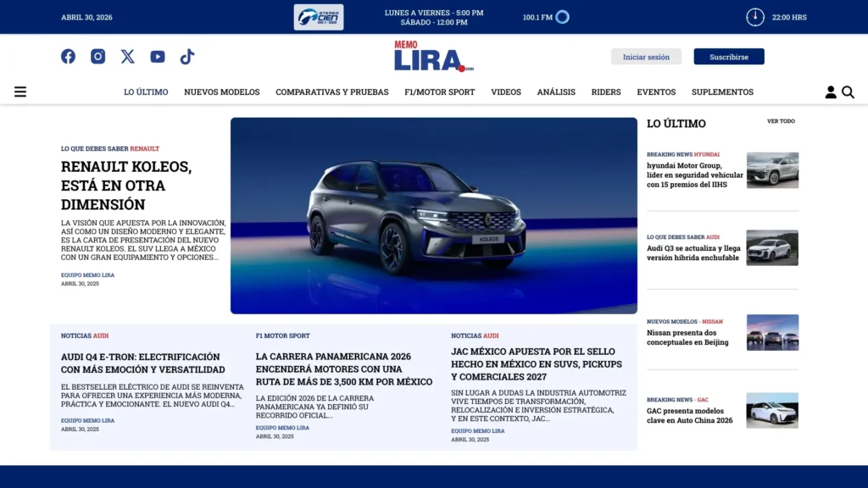The image size is (868, 488).
Task: Open the Audi Q4 e-tron article headline
Action: 142,363
